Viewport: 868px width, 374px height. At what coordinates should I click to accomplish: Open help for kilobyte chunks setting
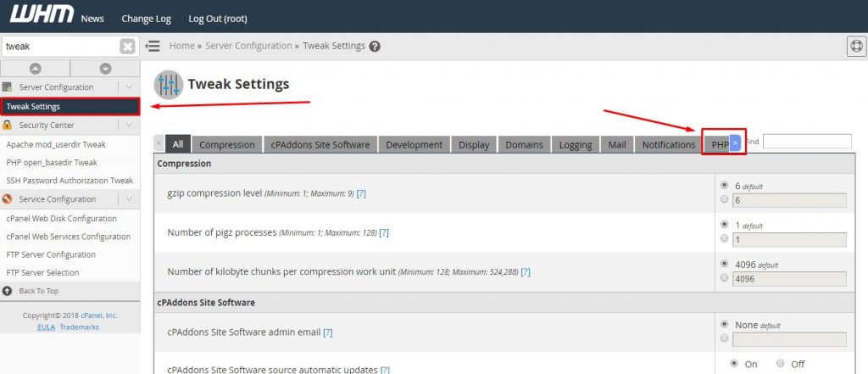(526, 272)
